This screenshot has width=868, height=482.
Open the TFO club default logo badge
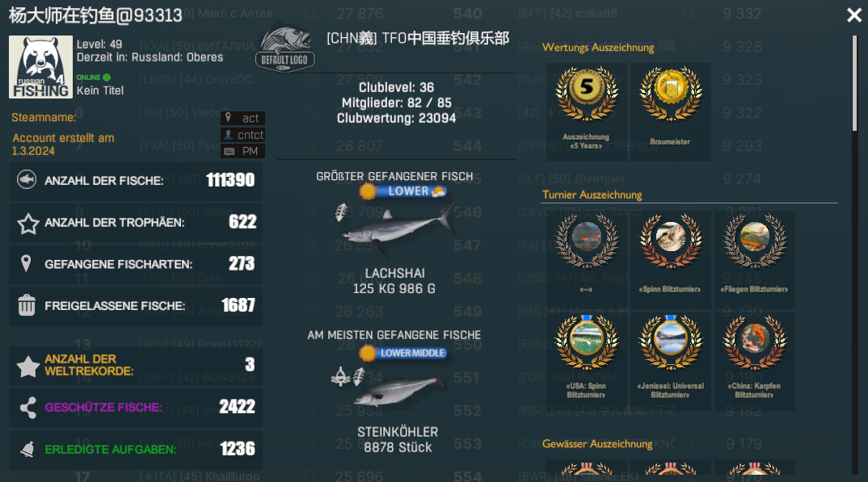[285, 49]
